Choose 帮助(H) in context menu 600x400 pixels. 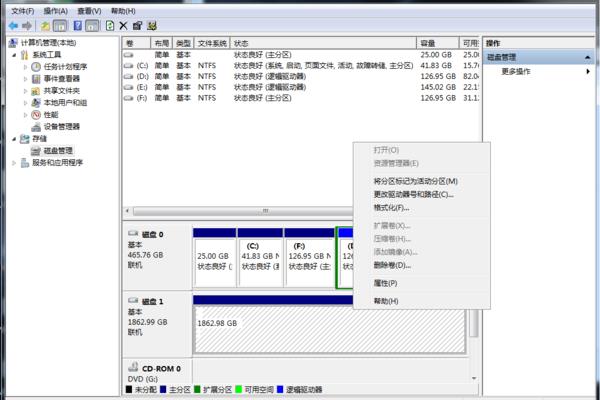click(422, 301)
